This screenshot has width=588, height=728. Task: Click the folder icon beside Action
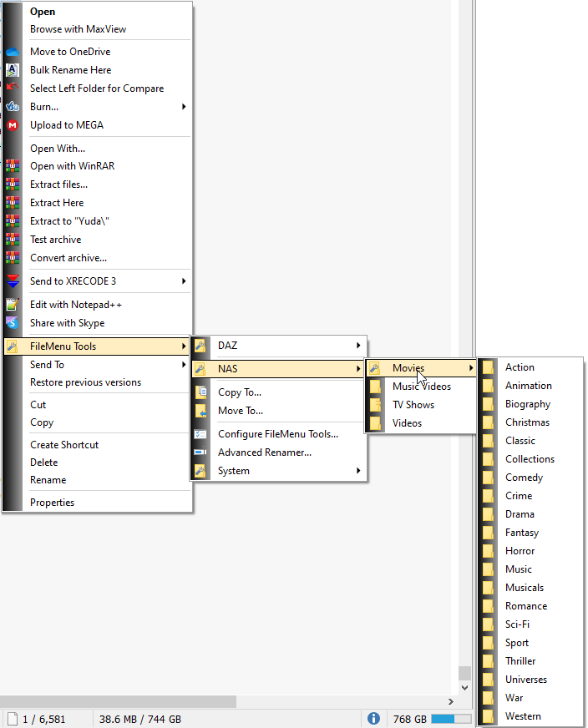[488, 367]
